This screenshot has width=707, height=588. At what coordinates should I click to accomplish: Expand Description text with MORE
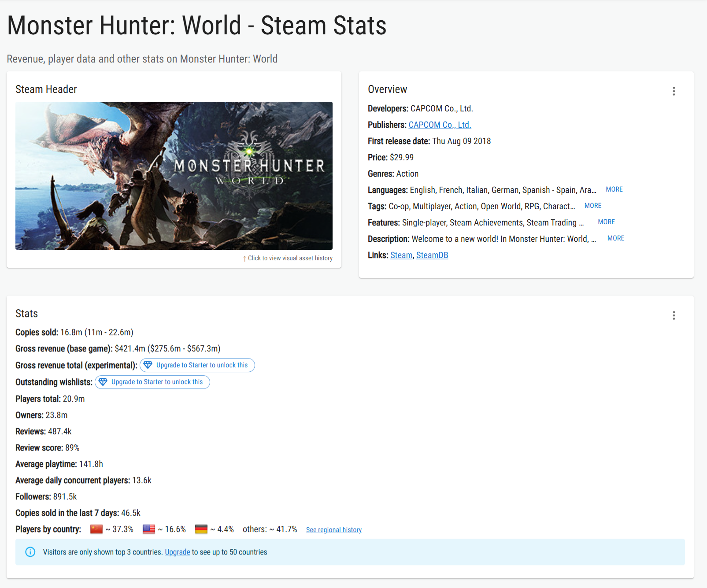coord(616,238)
